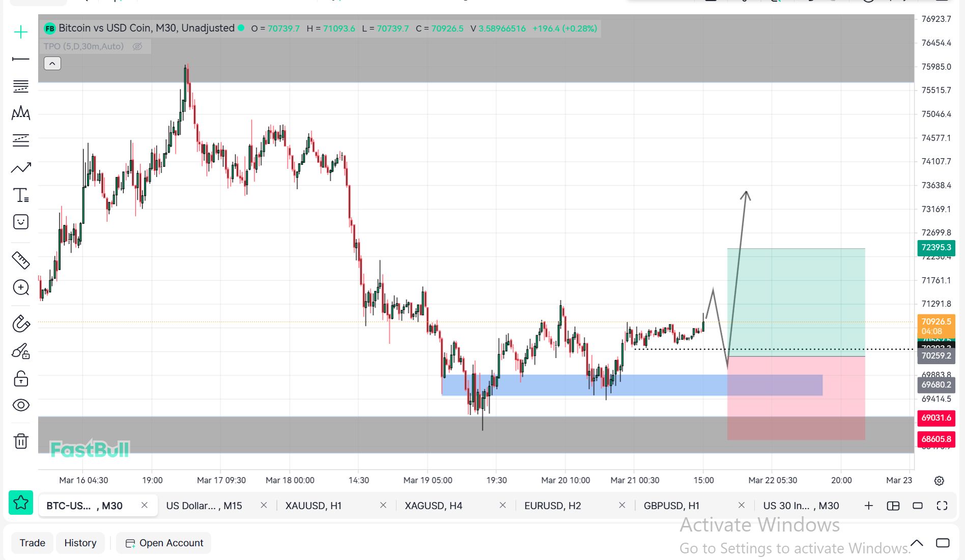Screen dimensions: 965x560
Task: Open chart settings gear icon
Action: click(x=939, y=481)
